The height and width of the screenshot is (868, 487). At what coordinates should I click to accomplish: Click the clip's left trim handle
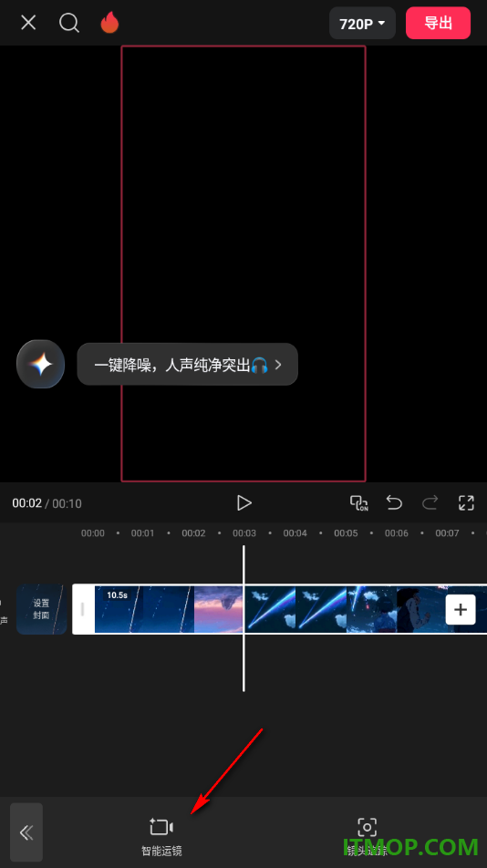click(x=83, y=609)
